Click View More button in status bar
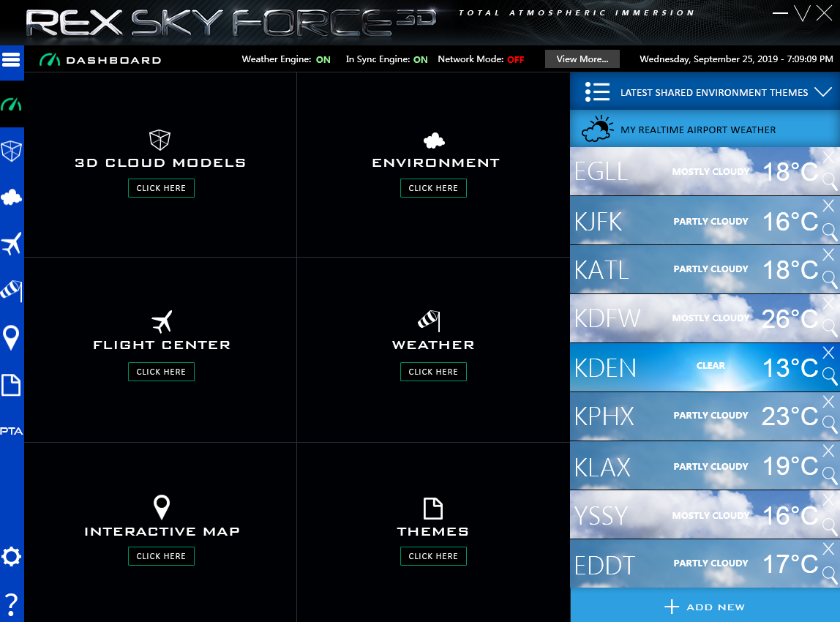Image resolution: width=840 pixels, height=622 pixels. (x=582, y=59)
